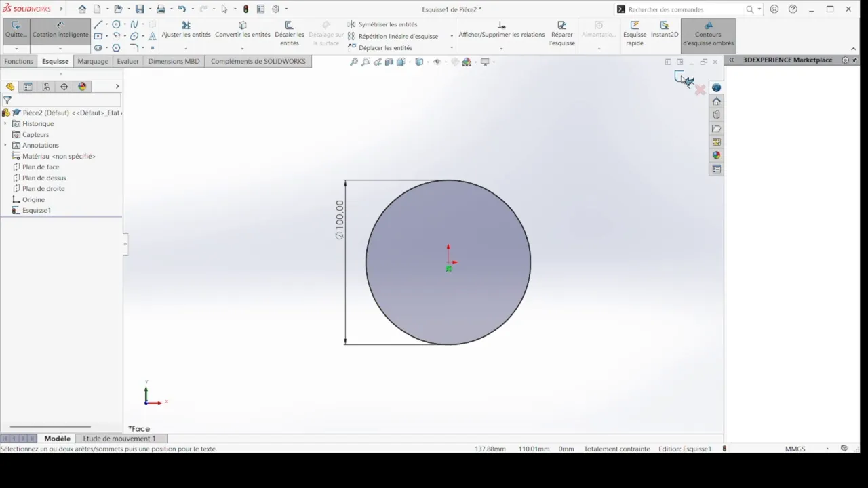868x488 pixels.
Task: Open the DisplayManager color ball tab icon
Action: pos(83,87)
